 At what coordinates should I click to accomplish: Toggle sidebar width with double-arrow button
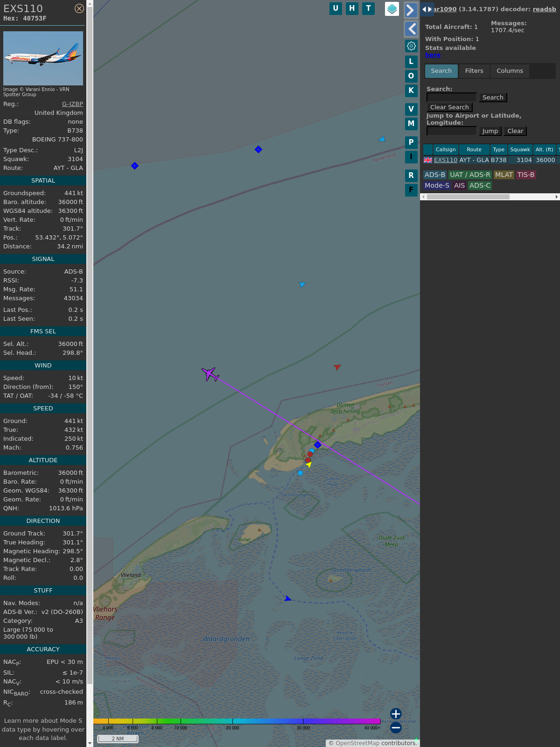coord(427,9)
